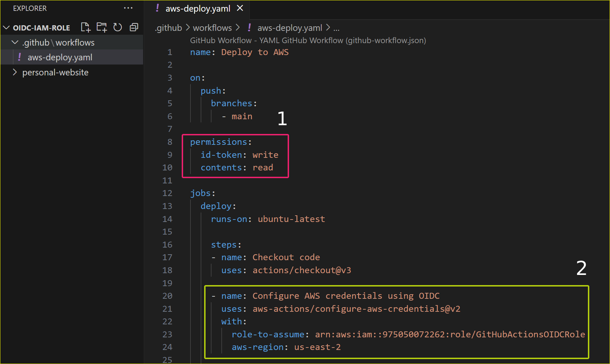Refresh the Explorer file tree
The image size is (610, 364).
pyautogui.click(x=118, y=27)
